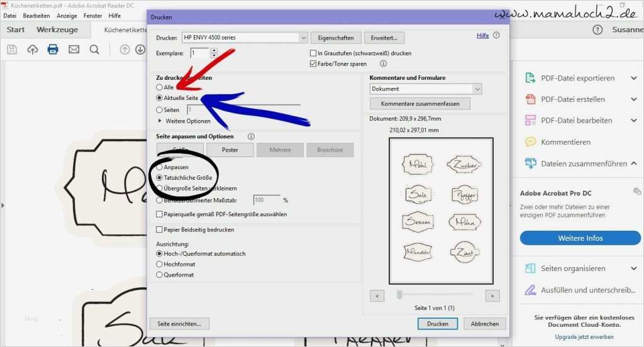Click the Seiten organisieren icon
This screenshot has width=644, height=347.
point(530,268)
